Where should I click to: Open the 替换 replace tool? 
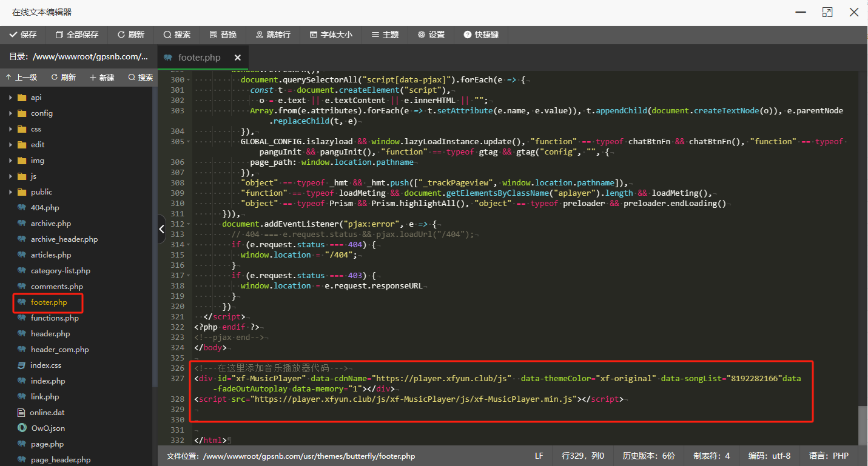223,35
